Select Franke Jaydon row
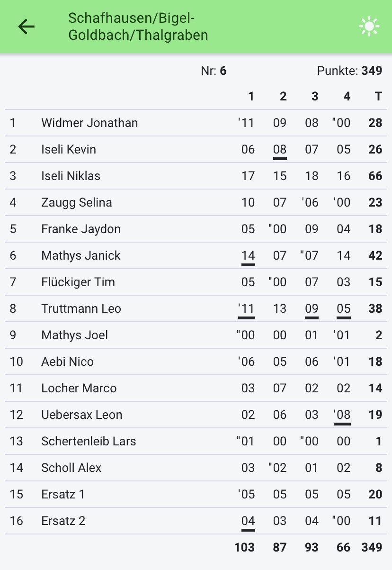 point(196,229)
